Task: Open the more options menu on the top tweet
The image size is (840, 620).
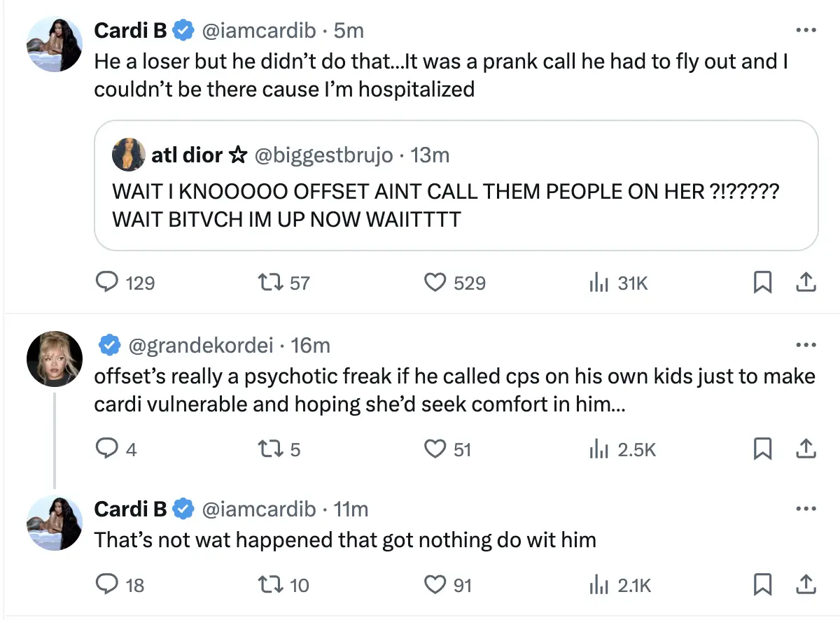Action: point(806,29)
